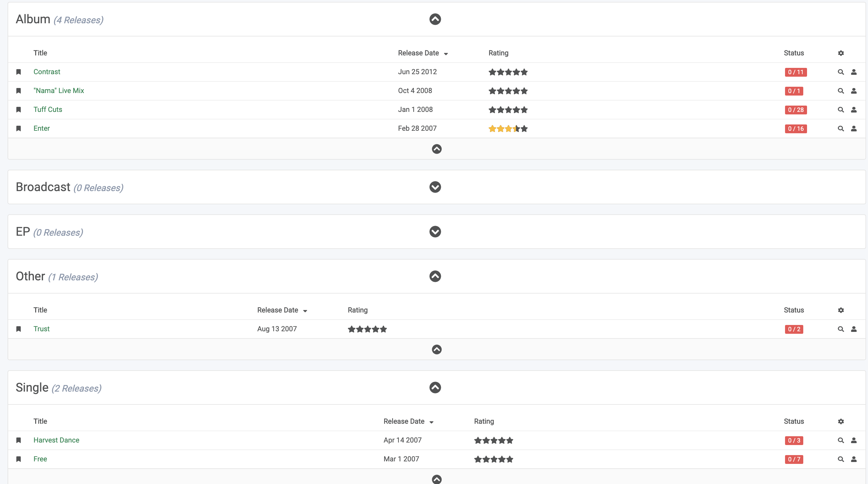The image size is (868, 484).
Task: Open search for the Contrast release
Action: (x=840, y=72)
